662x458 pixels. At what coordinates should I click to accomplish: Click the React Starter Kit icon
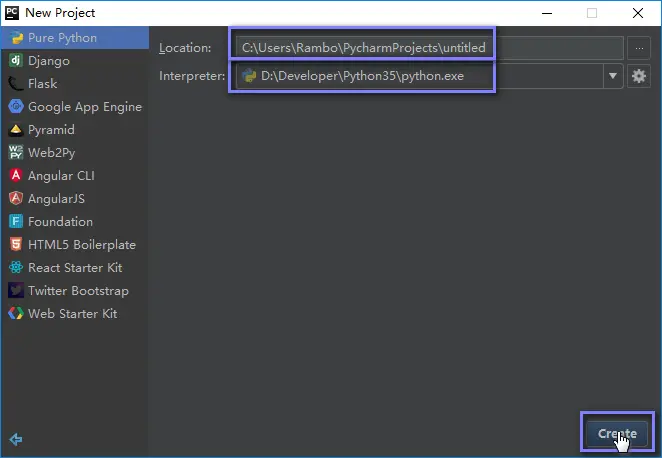coord(16,267)
